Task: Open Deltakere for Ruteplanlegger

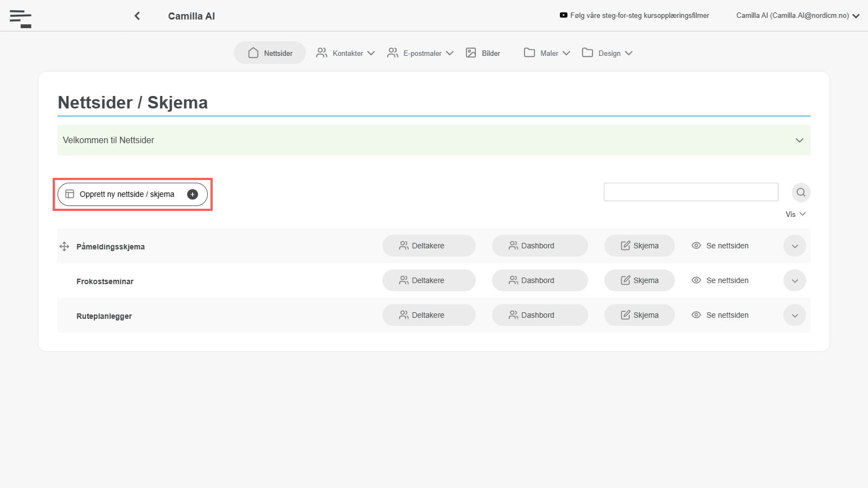Action: (429, 315)
